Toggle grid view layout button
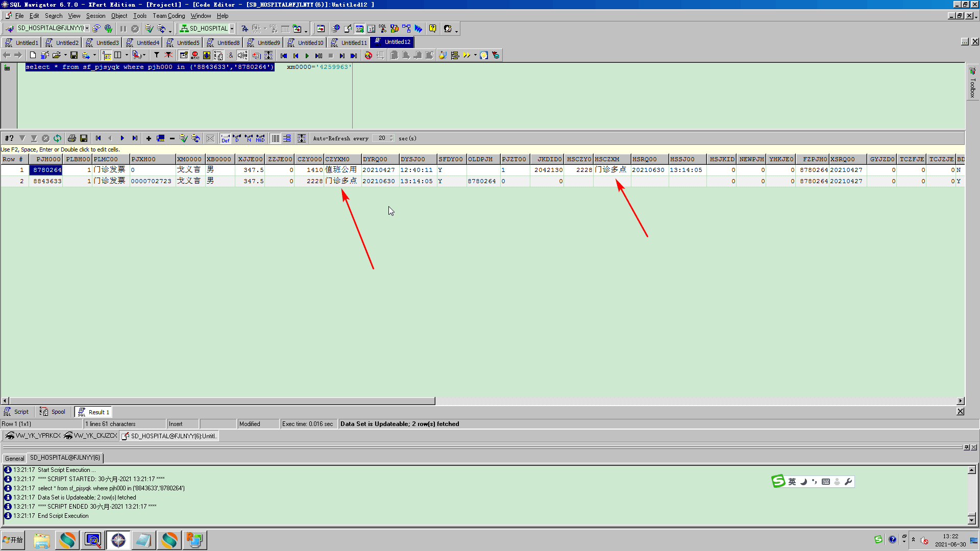The height and width of the screenshot is (551, 980). (x=275, y=138)
